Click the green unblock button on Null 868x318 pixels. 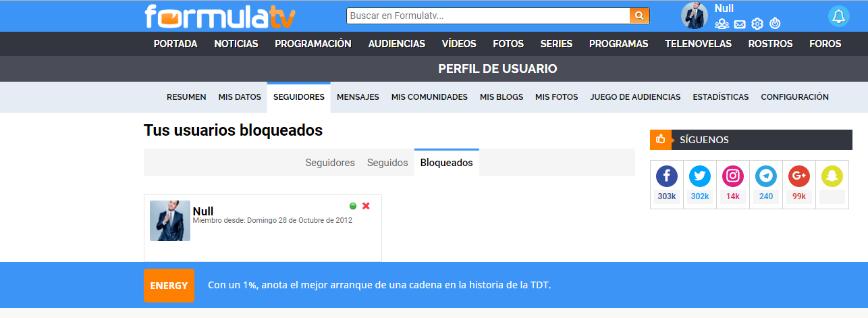pyautogui.click(x=353, y=206)
